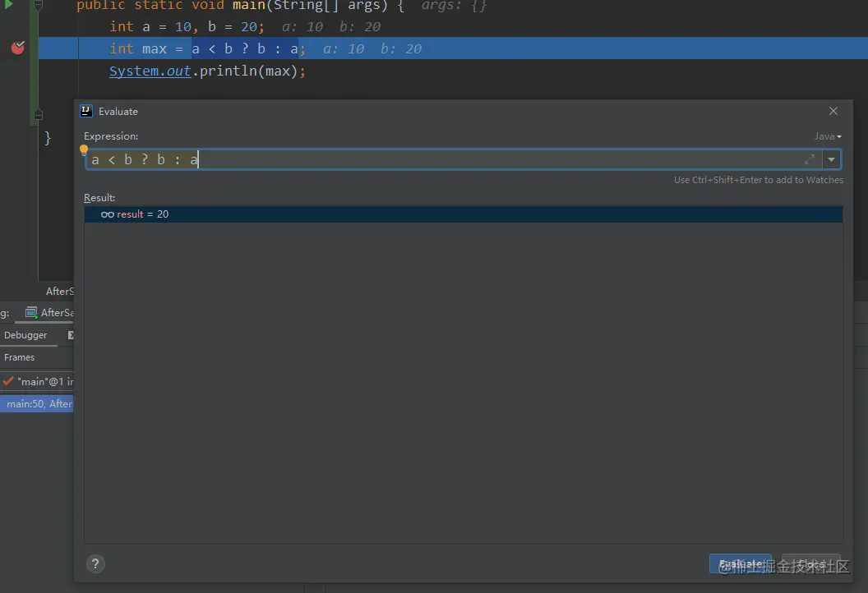
Task: Click the IntelliJ icon in the Evaluate title bar
Action: point(86,111)
